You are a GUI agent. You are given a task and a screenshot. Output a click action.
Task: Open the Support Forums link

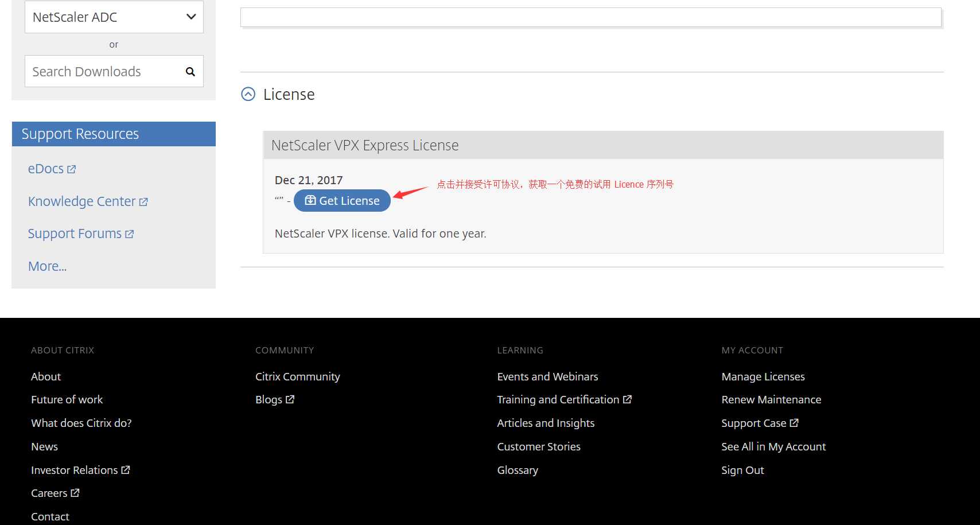(x=75, y=234)
